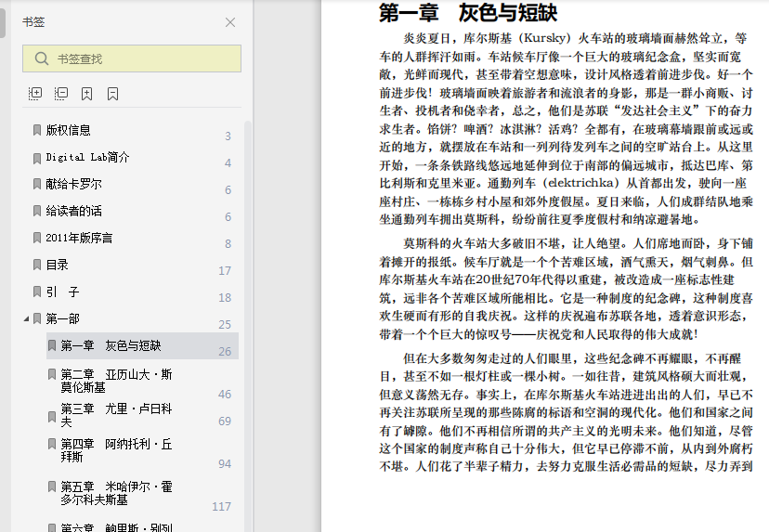The image size is (769, 532).
Task: Open 第三章 尤里·卢日科夫 bookmark
Action: [x=116, y=415]
